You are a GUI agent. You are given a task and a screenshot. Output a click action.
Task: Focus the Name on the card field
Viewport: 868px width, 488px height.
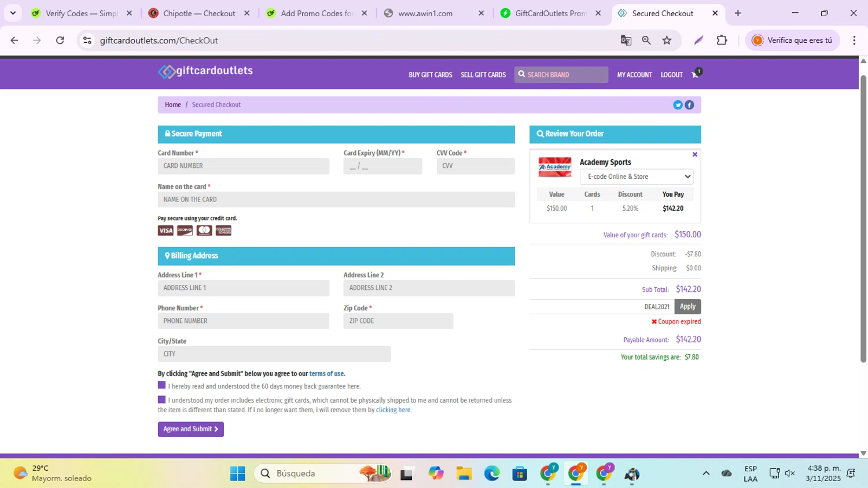[336, 200]
